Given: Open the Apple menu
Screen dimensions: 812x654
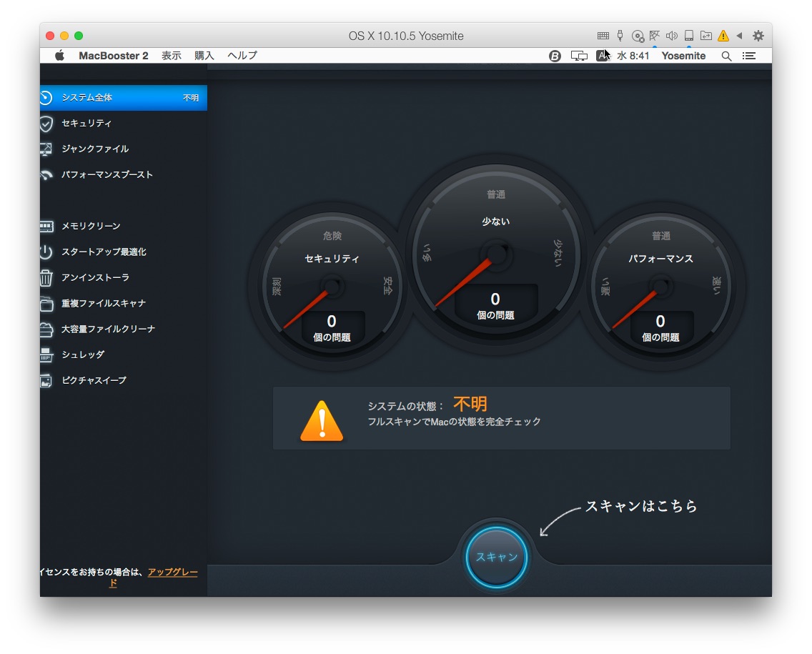Looking at the screenshot, I should [59, 56].
